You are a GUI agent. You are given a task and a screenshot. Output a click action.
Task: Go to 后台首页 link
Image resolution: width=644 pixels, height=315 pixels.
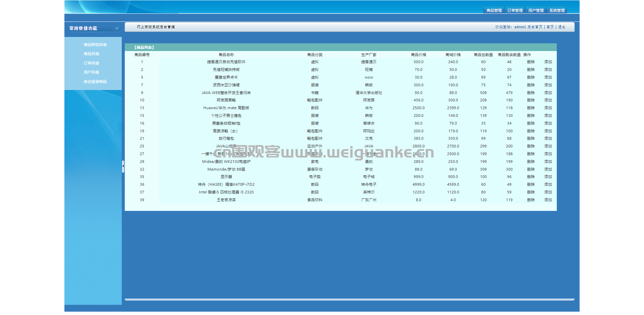[535, 27]
